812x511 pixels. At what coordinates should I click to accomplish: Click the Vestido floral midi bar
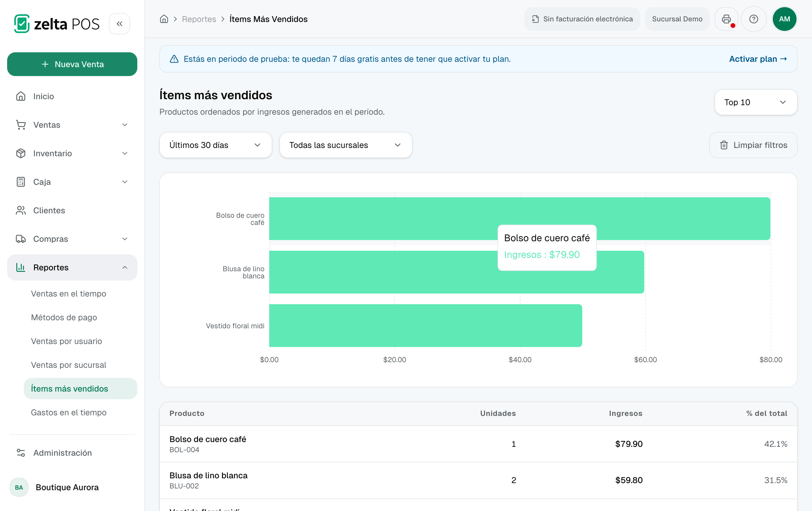pyautogui.click(x=426, y=326)
